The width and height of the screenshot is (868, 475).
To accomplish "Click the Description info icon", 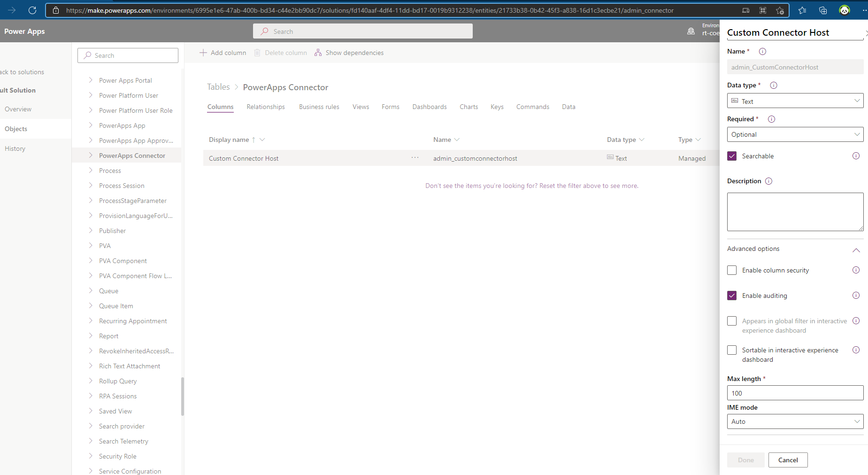I will click(769, 181).
